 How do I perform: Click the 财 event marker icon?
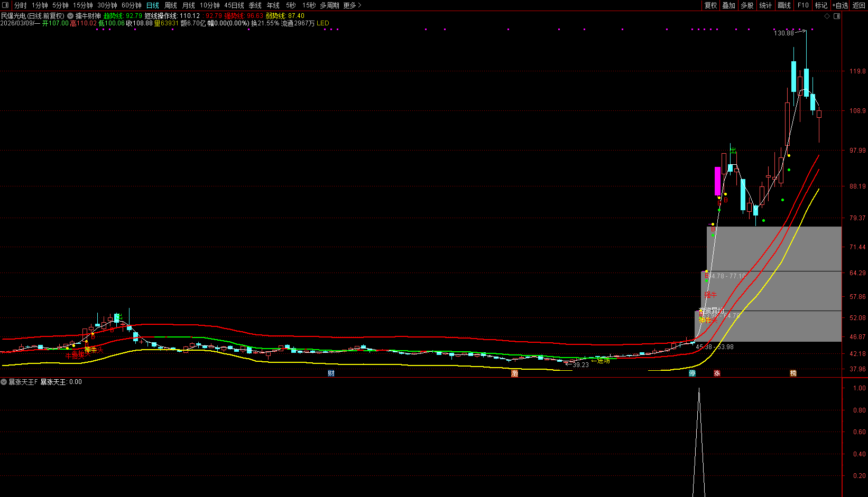(331, 373)
